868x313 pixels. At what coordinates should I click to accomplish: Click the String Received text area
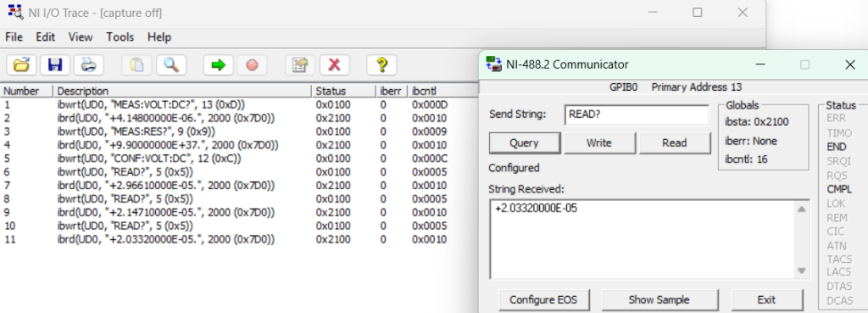click(x=643, y=239)
